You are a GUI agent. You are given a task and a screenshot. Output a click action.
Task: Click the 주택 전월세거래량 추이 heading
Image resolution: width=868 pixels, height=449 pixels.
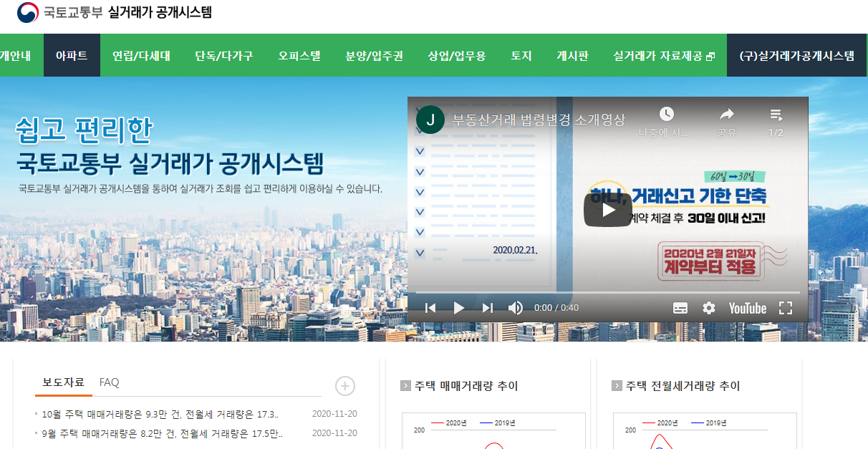click(683, 386)
